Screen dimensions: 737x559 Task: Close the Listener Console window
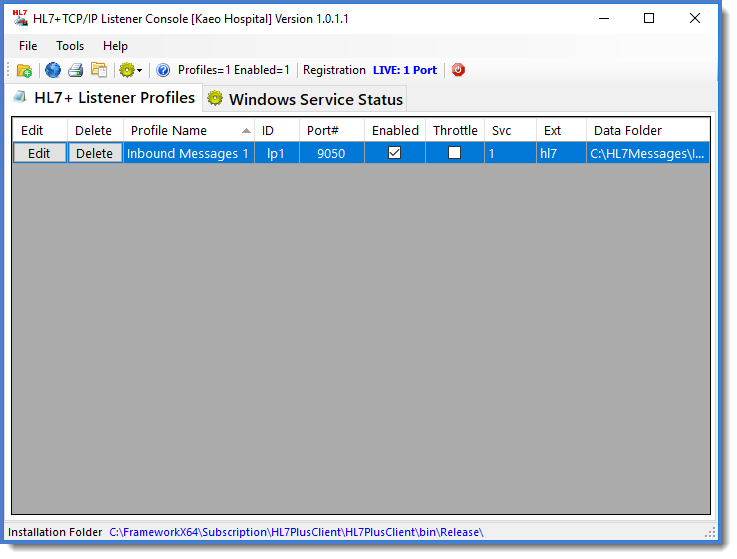695,18
